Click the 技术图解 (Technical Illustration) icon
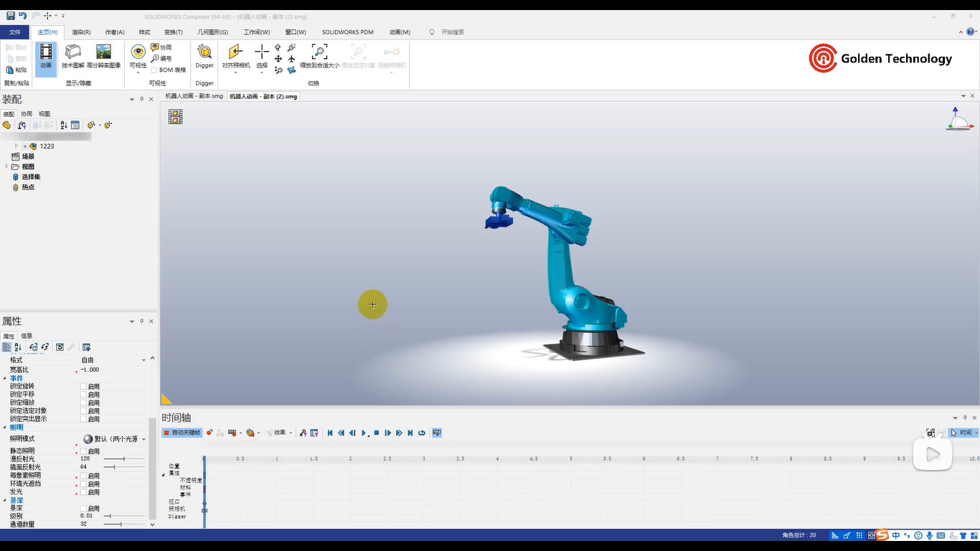Image resolution: width=980 pixels, height=551 pixels. point(72,53)
